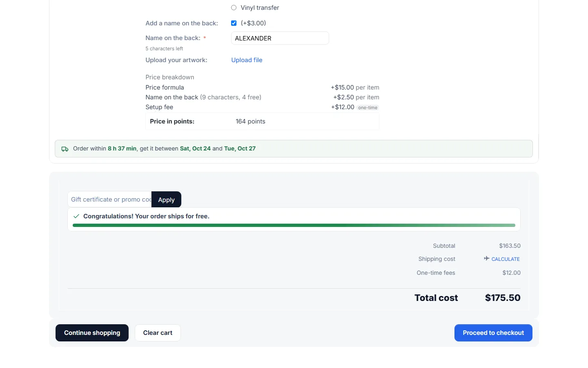Click the one-time badge beside setup fee
The width and height of the screenshot is (588, 368).
pos(367,108)
